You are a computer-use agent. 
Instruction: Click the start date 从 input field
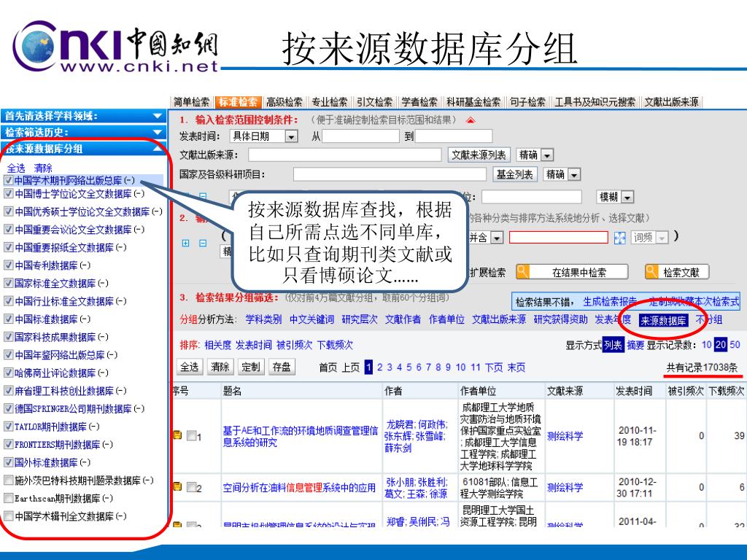(x=360, y=136)
